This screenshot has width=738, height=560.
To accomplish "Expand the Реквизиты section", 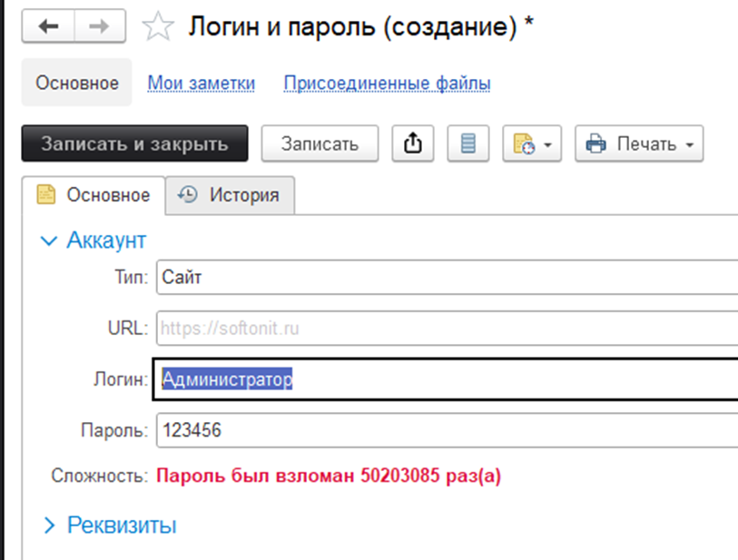I will coord(48,524).
